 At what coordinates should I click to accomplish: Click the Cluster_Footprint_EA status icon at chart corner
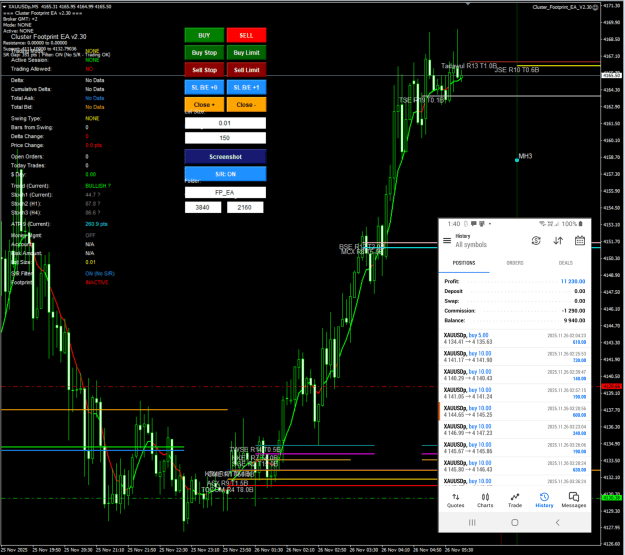pos(595,7)
